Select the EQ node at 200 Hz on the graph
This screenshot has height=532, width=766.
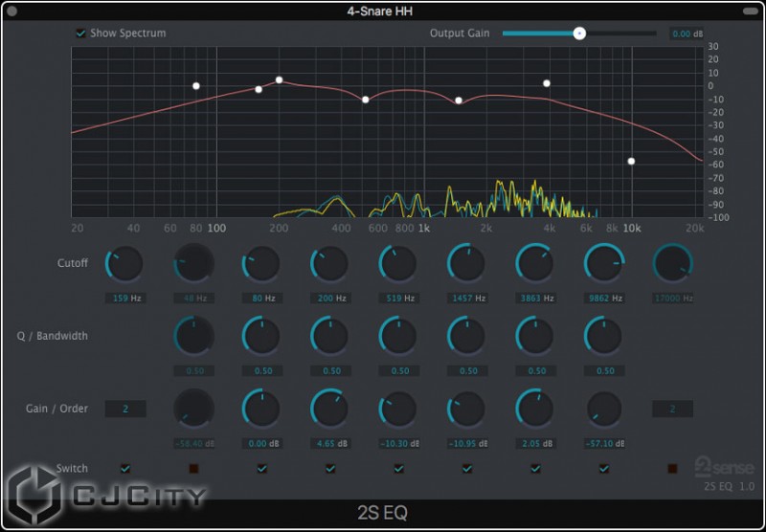pos(279,80)
